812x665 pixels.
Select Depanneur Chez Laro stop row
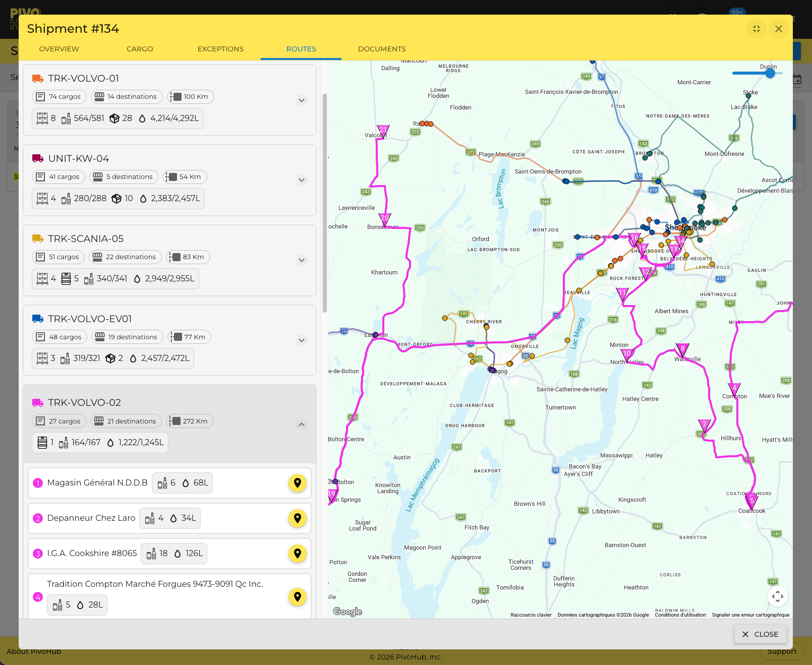(x=169, y=518)
